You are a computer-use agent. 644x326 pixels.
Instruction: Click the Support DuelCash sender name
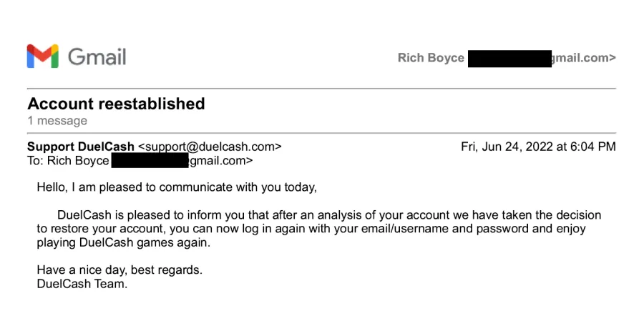81,147
